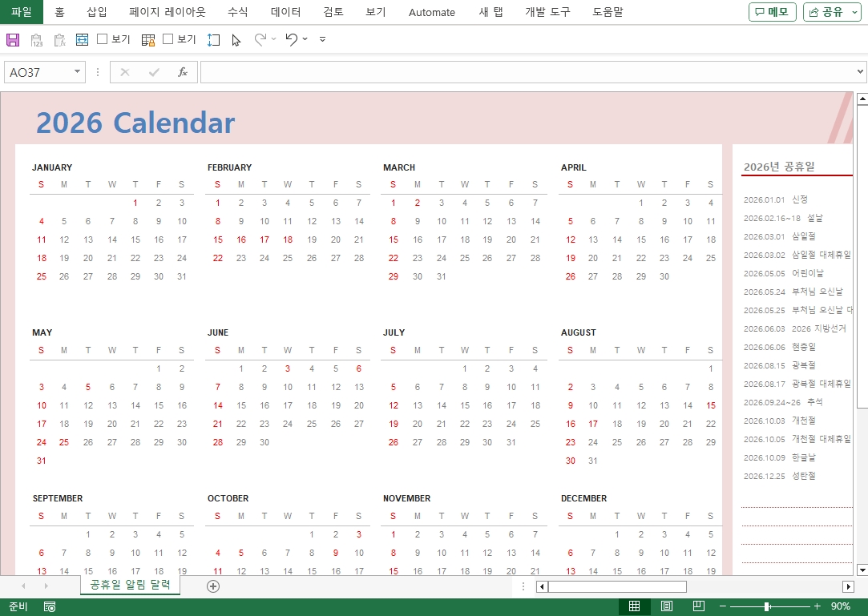
Task: Click the column width fit icon
Action: [82, 39]
